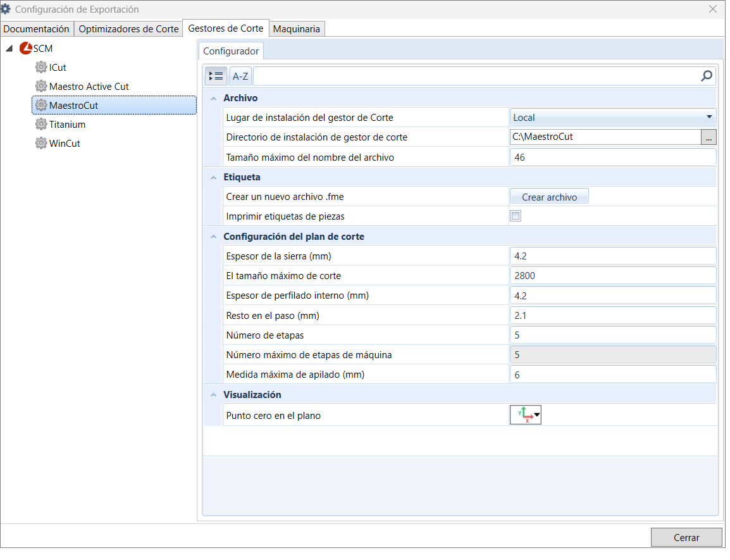Open the Maquinaria tab
This screenshot has width=730, height=560.
click(x=298, y=29)
